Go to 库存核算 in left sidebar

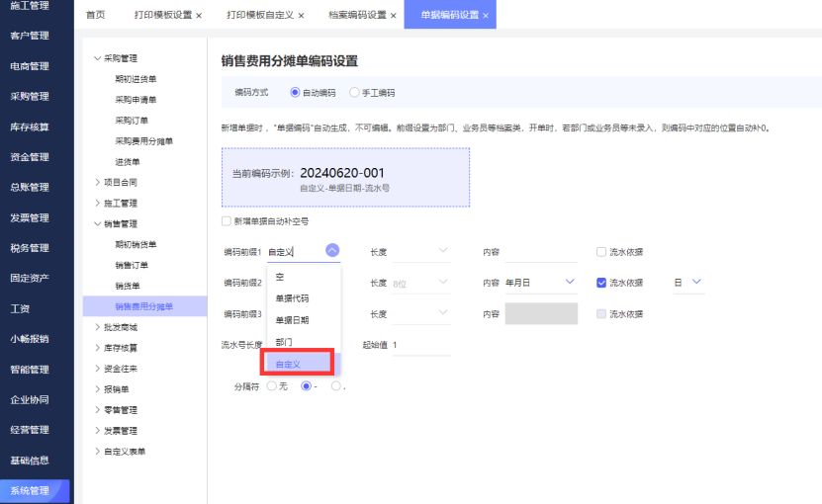click(30, 126)
